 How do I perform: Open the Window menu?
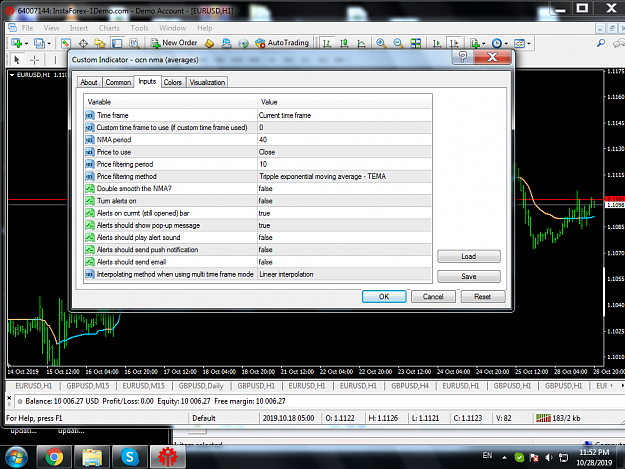(x=173, y=28)
